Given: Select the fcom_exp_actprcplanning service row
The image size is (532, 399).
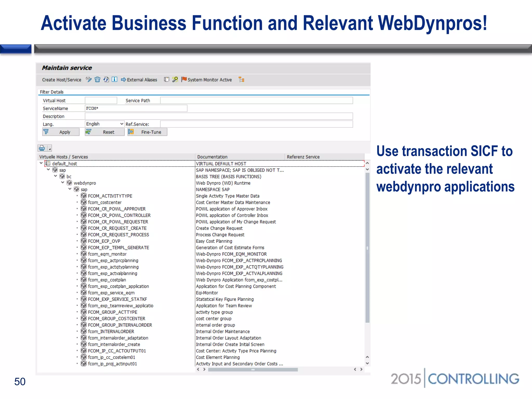Looking at the screenshot, I should tap(113, 260).
